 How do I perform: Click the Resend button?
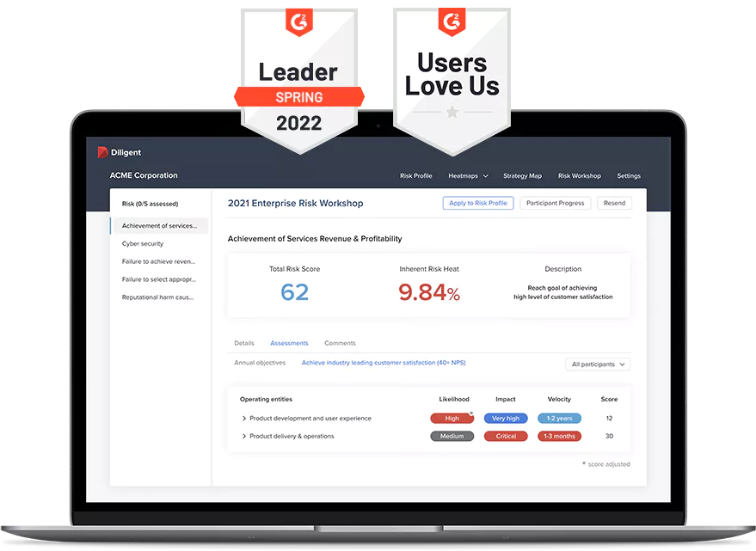[614, 203]
